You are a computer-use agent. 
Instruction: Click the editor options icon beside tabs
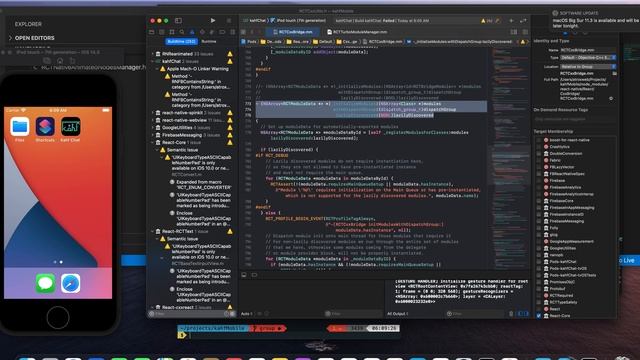pyautogui.click(x=514, y=32)
